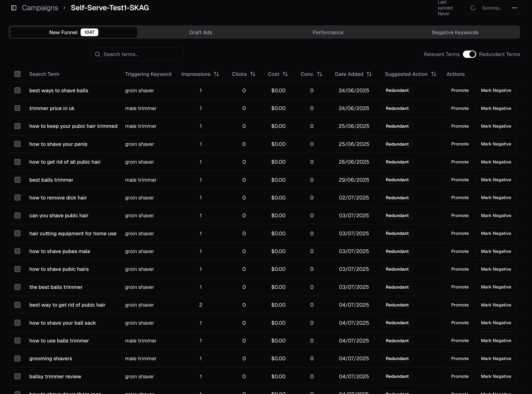
Task: Mark can you shave pubic hair negative
Action: point(496,215)
